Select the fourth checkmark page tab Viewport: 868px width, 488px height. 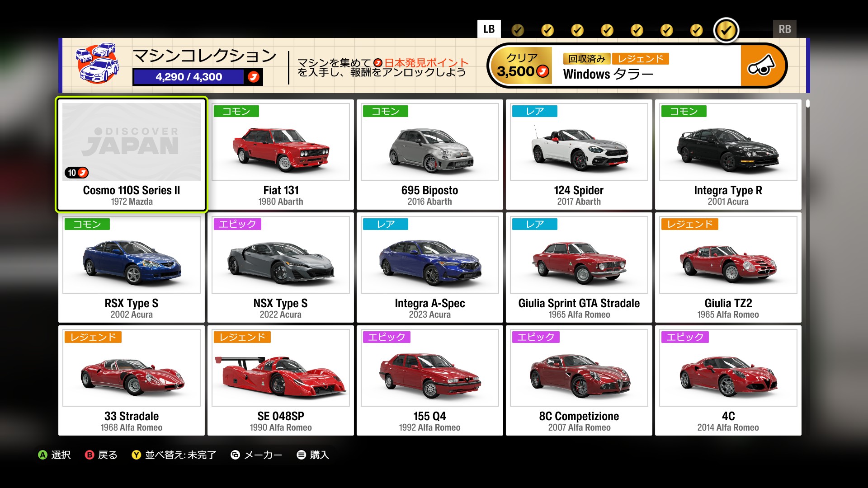607,30
